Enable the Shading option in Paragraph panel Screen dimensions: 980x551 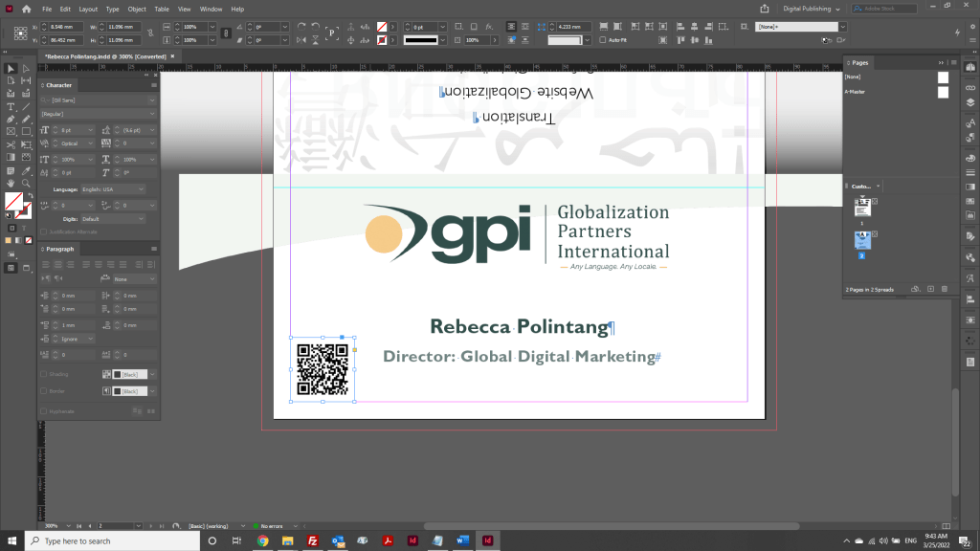[x=43, y=373]
